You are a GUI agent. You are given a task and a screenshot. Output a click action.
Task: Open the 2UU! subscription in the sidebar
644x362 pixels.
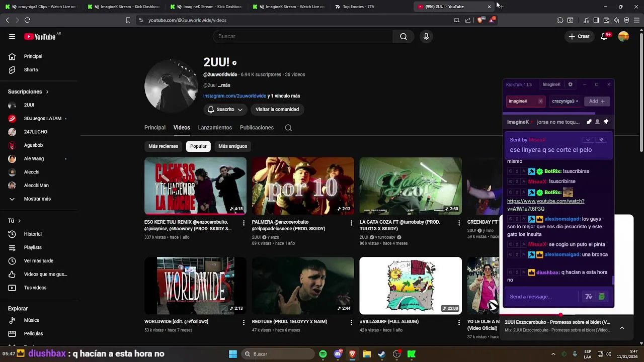tap(29, 105)
